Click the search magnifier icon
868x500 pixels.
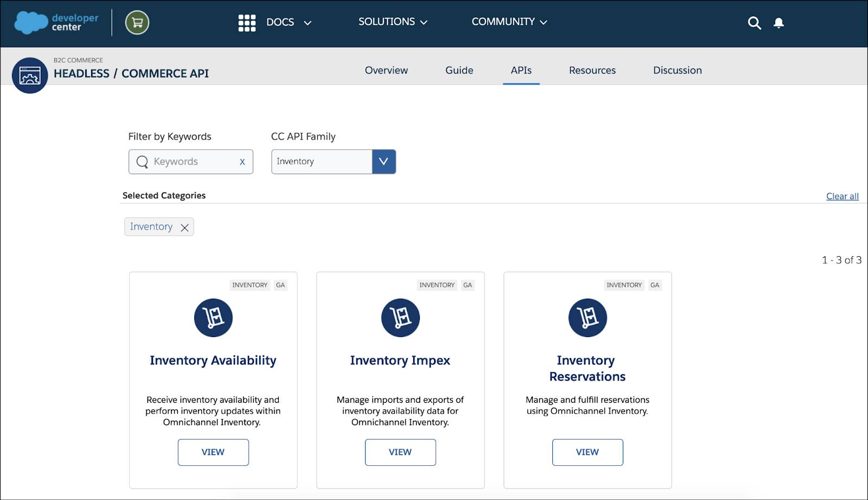pyautogui.click(x=755, y=23)
